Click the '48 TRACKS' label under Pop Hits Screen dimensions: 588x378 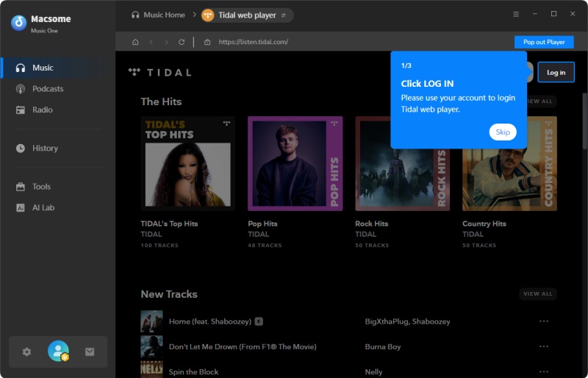(265, 246)
